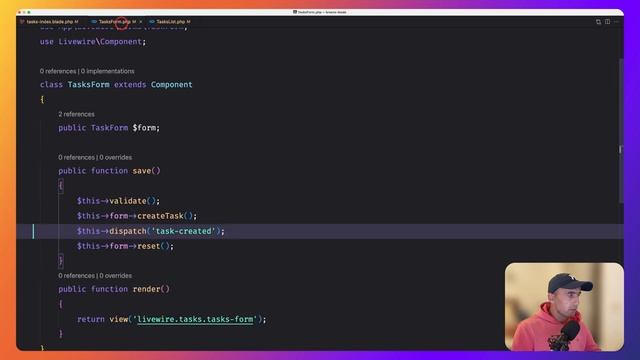
Task: Click the 'task-created' string literal
Action: coord(183,231)
